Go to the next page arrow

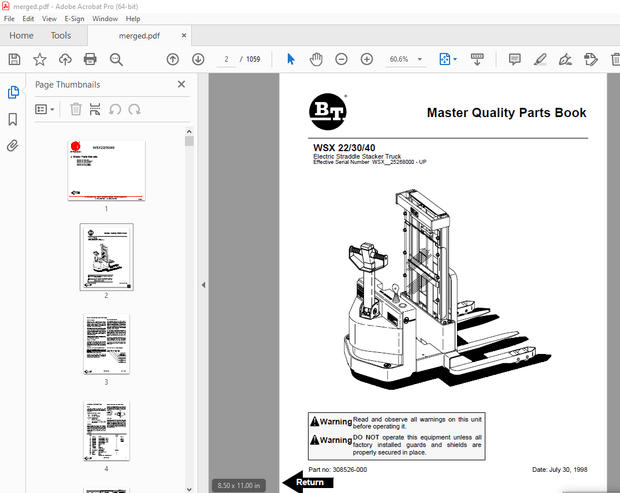click(198, 59)
